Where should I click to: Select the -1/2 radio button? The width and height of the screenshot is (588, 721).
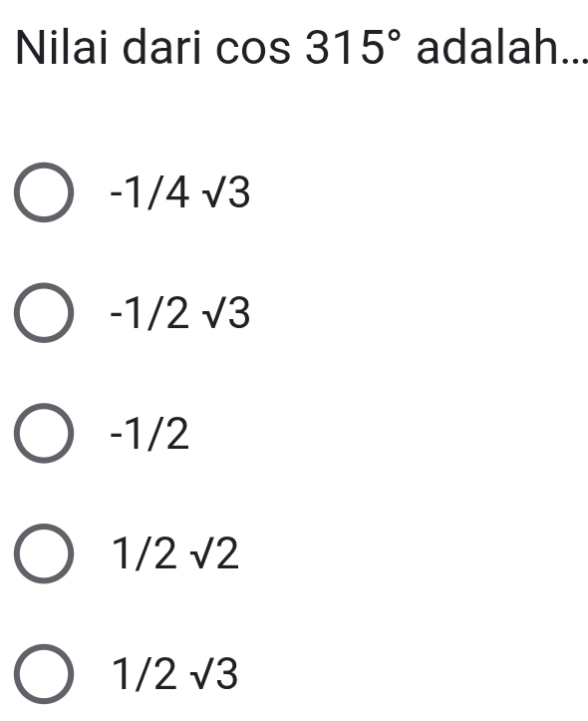point(44,433)
